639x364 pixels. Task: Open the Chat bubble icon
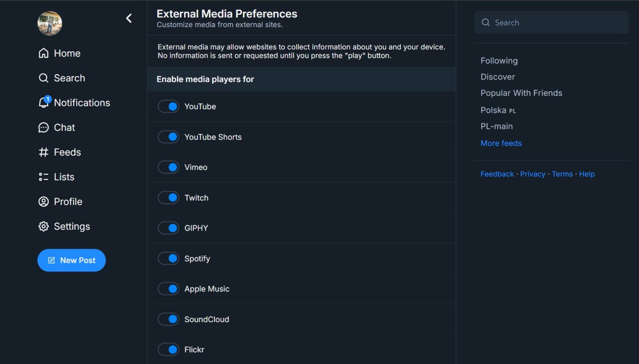click(x=44, y=127)
